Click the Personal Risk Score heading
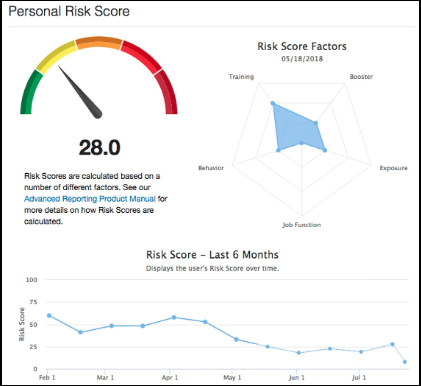This screenshot has width=421, height=386. [x=69, y=11]
